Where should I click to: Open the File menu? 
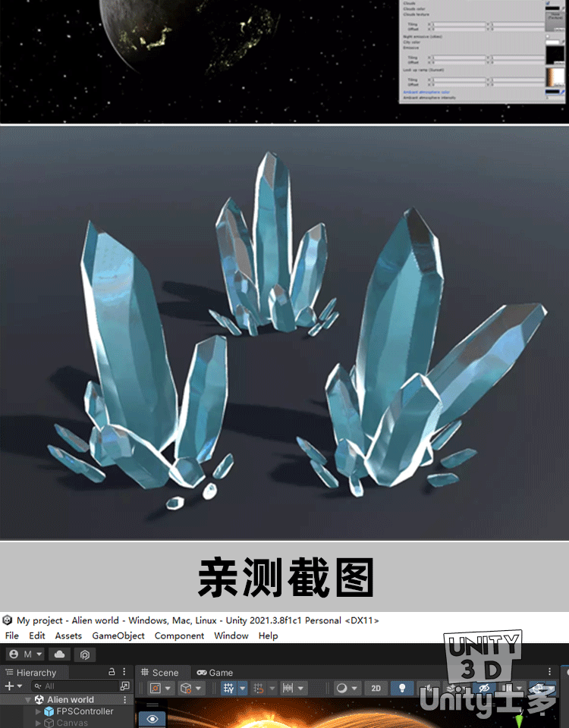[x=11, y=635]
